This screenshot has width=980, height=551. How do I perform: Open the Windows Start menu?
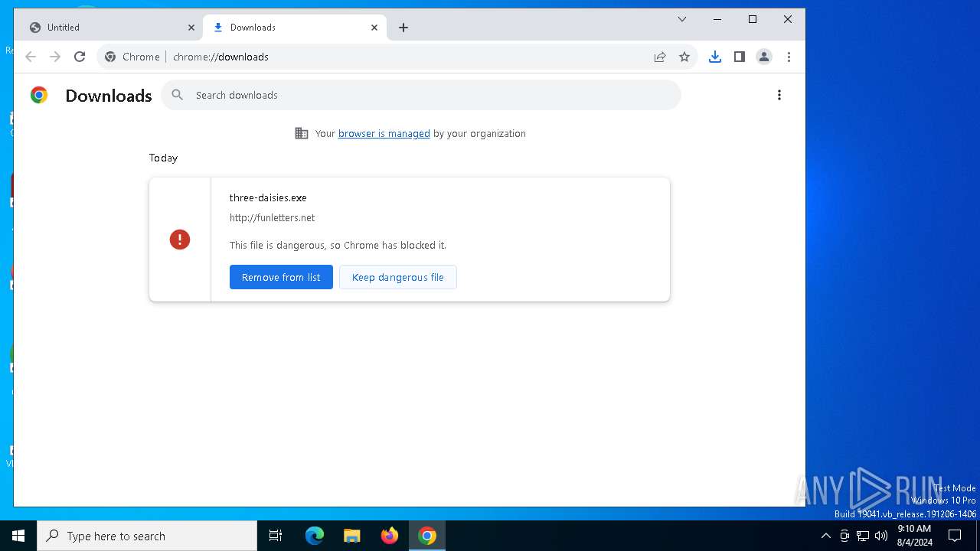(18, 536)
